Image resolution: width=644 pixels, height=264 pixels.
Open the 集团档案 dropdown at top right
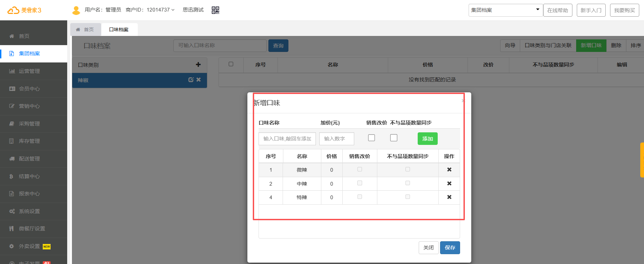pyautogui.click(x=505, y=10)
